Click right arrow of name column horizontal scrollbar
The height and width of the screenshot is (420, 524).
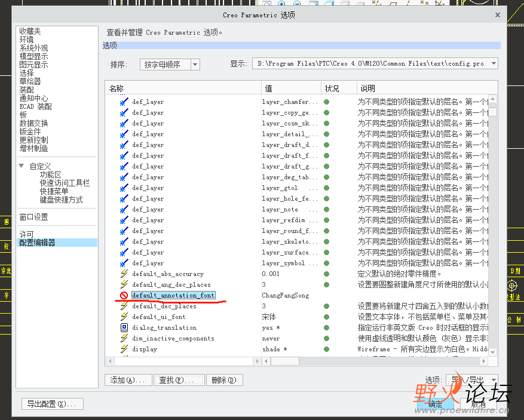(x=257, y=361)
